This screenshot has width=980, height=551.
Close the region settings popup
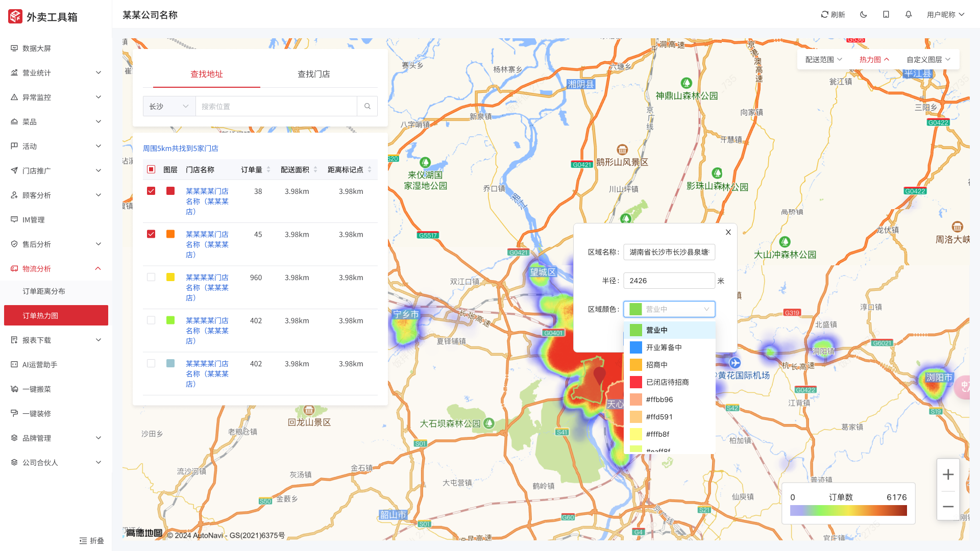pos(728,232)
